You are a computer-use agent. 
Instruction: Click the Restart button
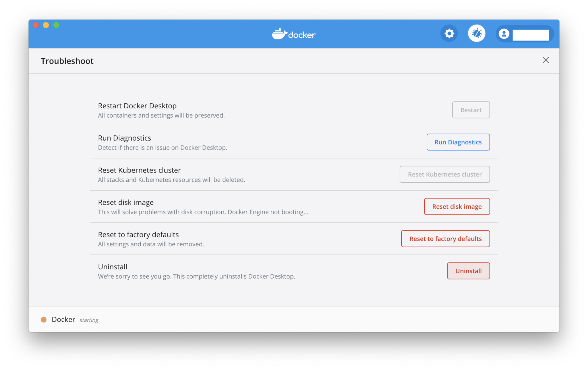click(x=471, y=110)
